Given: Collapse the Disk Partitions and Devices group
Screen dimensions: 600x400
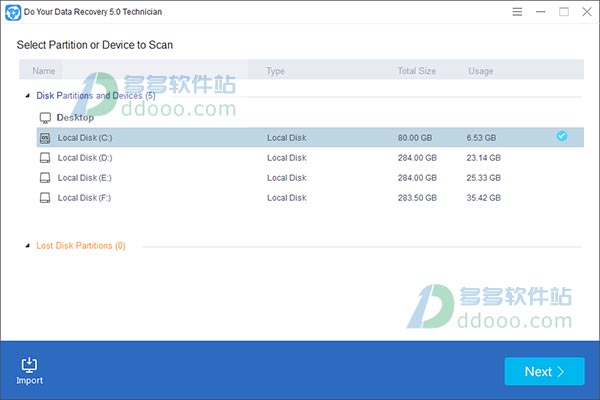Looking at the screenshot, I should (28, 96).
